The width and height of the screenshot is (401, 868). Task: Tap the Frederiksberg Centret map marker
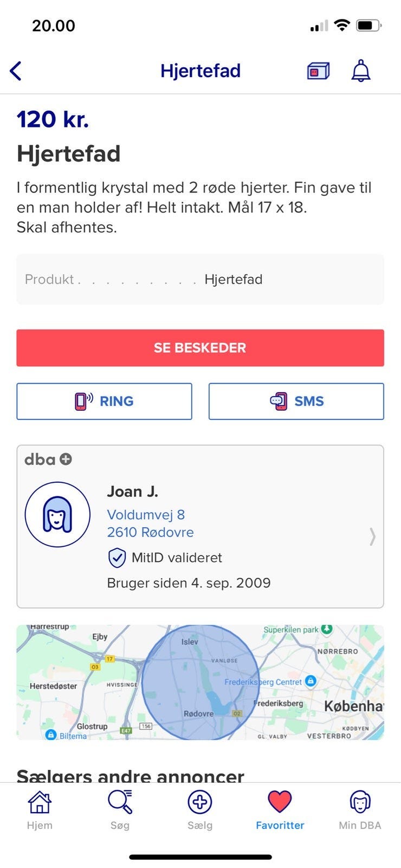coord(311,681)
